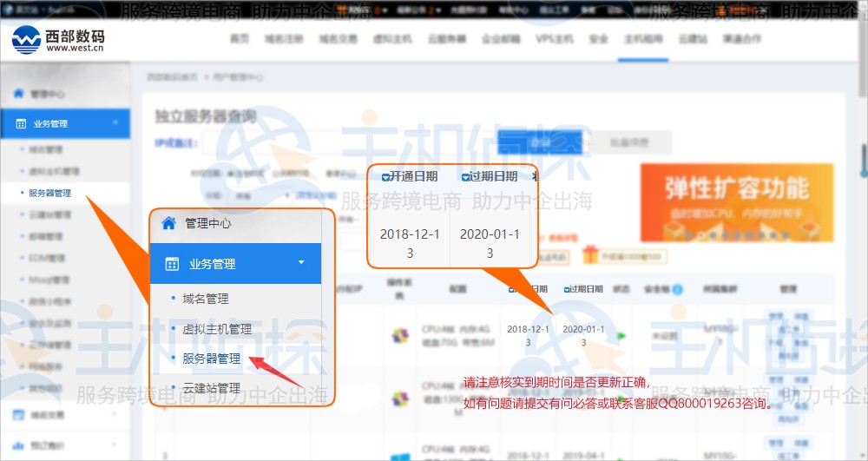Select 服务器管理 in left sidebar
The height and width of the screenshot is (461, 868).
pos(50,193)
